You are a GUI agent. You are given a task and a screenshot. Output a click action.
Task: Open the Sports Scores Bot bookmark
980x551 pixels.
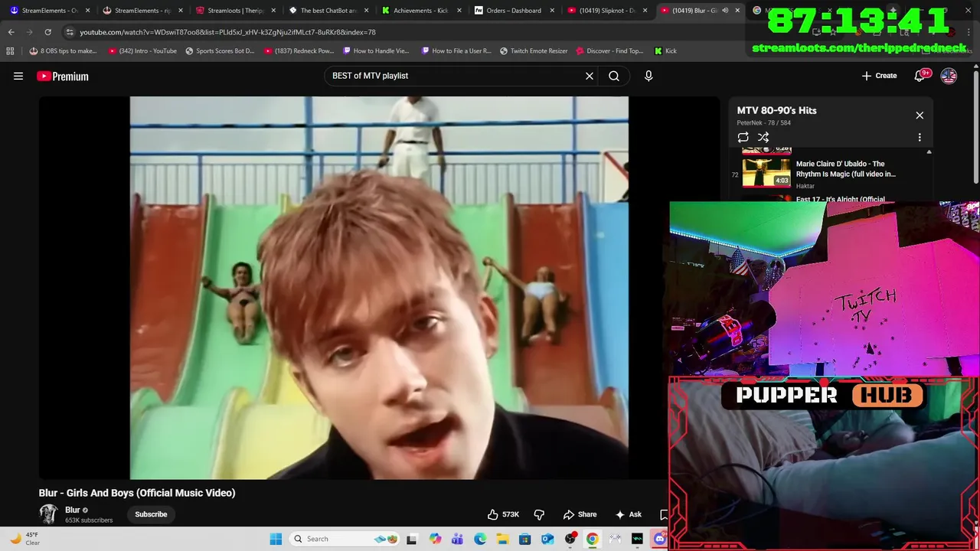(x=220, y=51)
